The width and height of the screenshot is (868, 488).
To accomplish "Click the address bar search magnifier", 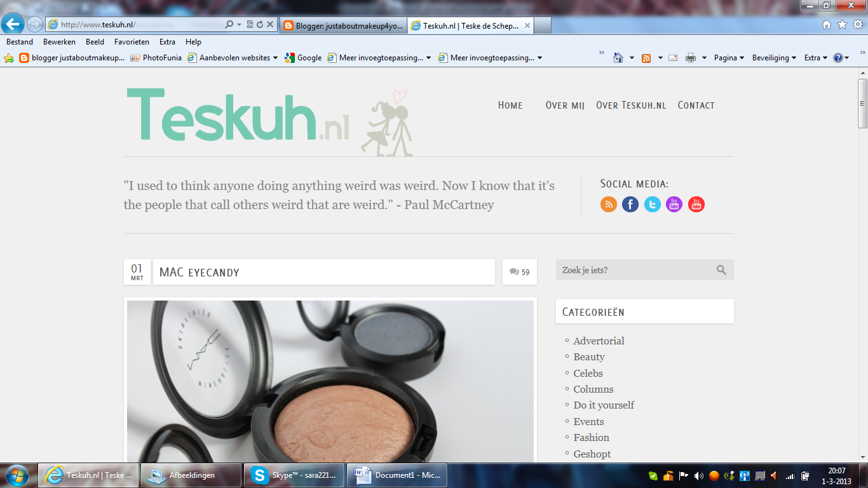I will pos(229,25).
